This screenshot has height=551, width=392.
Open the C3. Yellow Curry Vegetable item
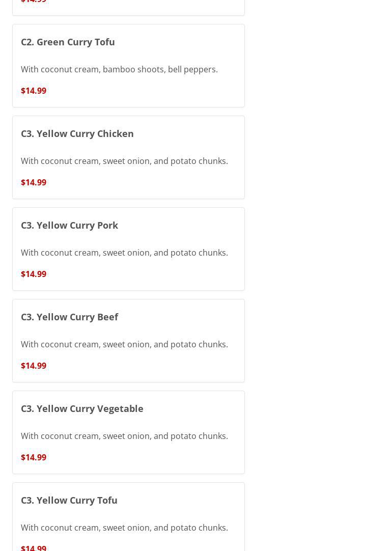tap(82, 408)
